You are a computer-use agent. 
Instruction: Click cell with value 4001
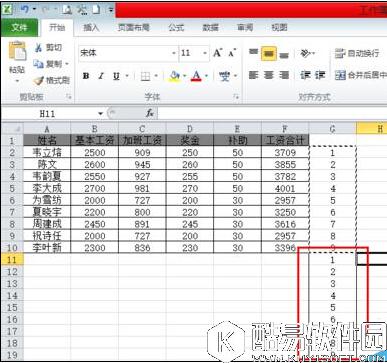pos(285,188)
